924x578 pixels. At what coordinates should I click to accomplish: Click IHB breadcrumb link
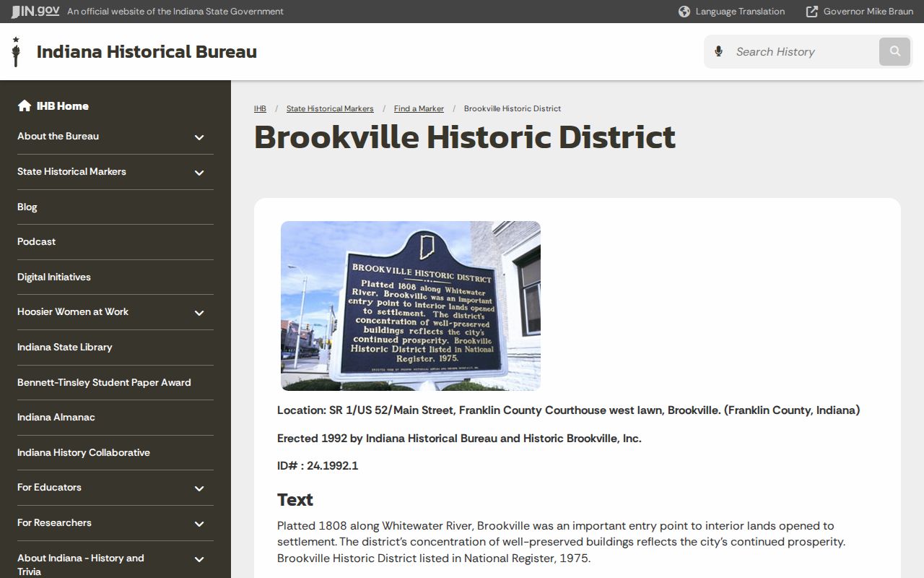coord(260,108)
